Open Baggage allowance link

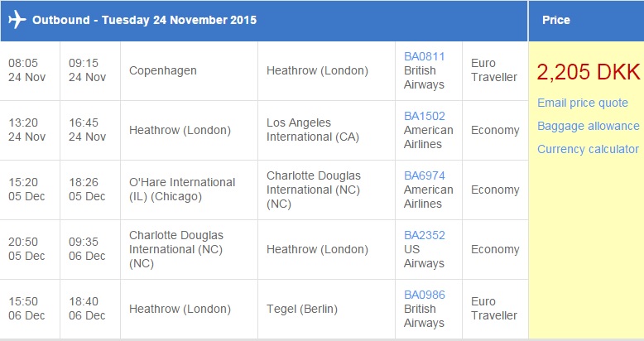[589, 126]
